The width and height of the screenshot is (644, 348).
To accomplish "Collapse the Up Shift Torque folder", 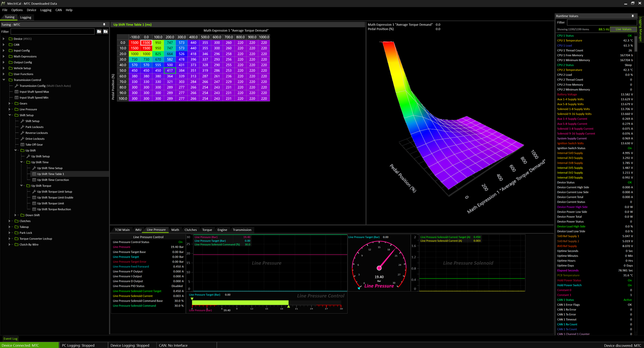I will (x=22, y=186).
